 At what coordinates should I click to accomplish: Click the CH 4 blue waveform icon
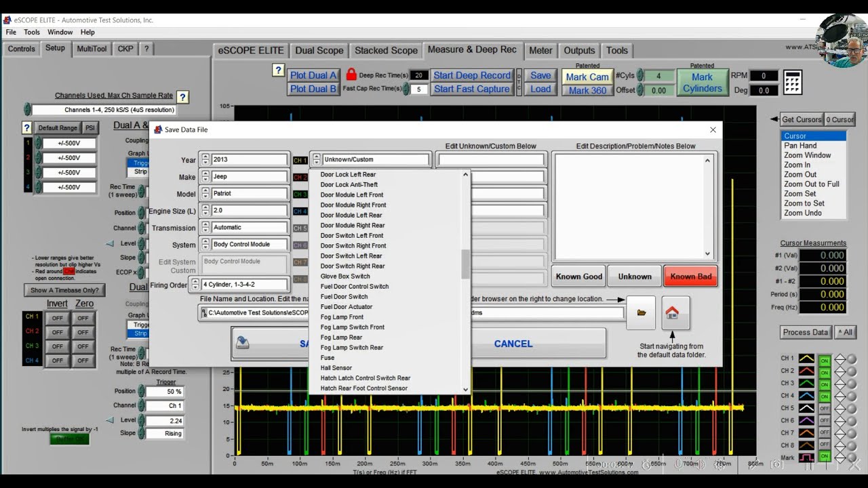tap(806, 395)
